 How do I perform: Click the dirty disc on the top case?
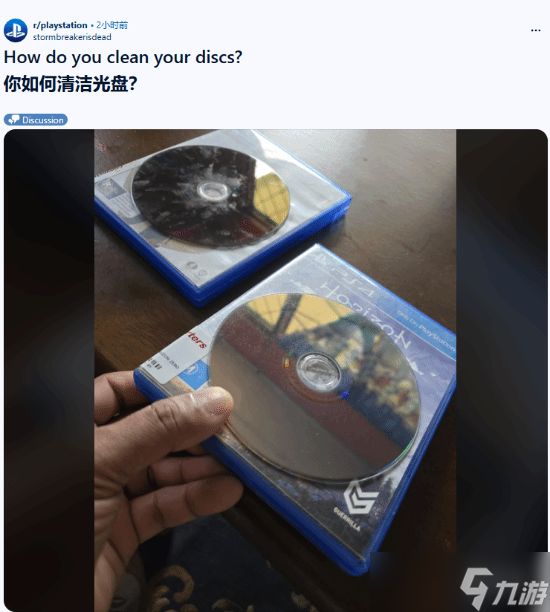point(211,196)
